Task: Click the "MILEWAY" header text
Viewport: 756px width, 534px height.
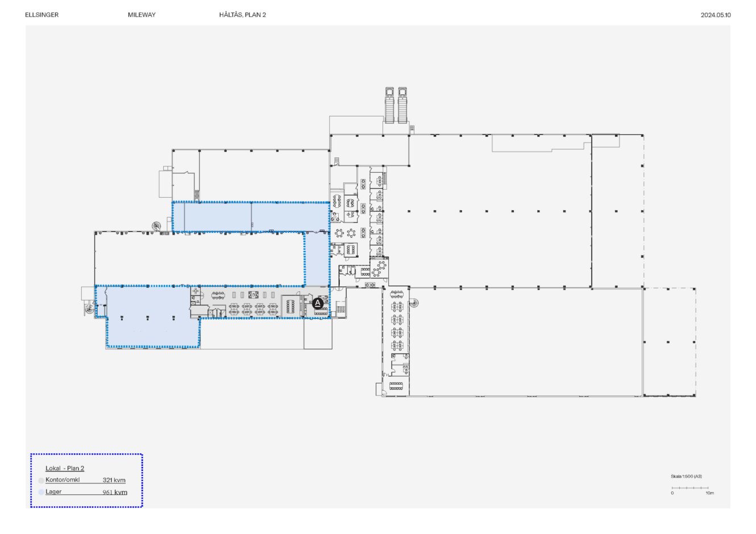Action: coord(142,15)
